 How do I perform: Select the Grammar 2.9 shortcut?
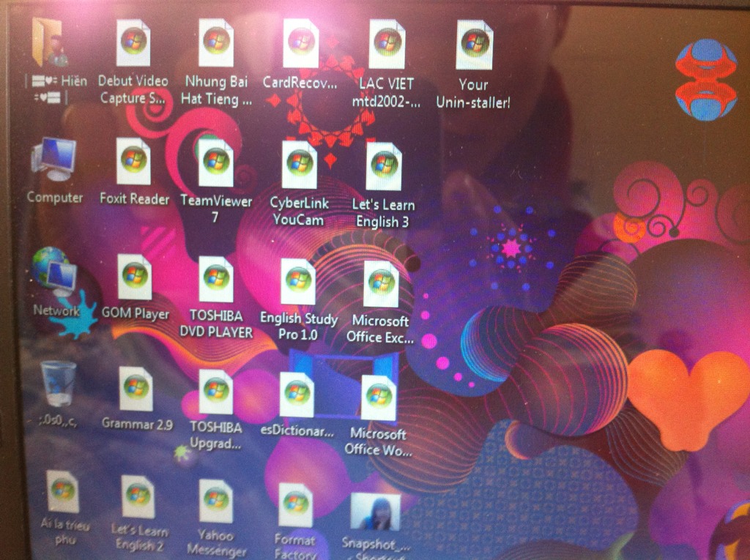point(136,389)
